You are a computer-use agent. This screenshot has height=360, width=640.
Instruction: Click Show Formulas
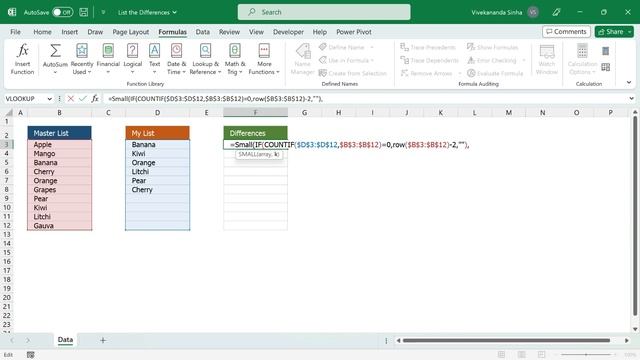493,47
